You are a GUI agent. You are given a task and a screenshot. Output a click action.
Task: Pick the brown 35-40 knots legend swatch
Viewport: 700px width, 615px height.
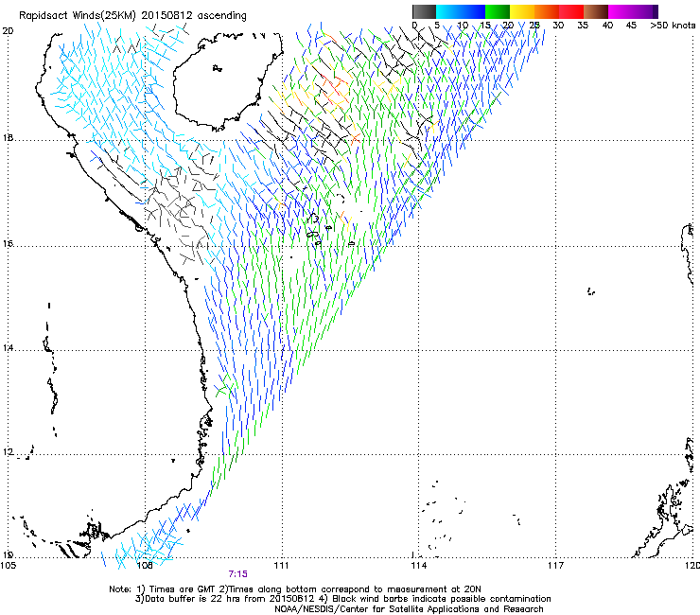[x=596, y=11]
